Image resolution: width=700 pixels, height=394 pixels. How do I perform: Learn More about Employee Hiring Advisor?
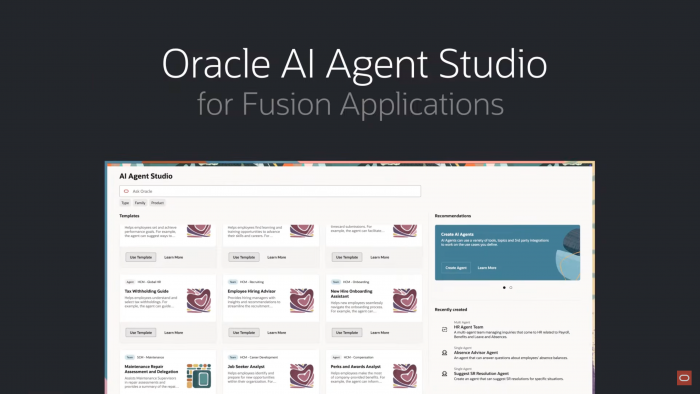click(276, 332)
